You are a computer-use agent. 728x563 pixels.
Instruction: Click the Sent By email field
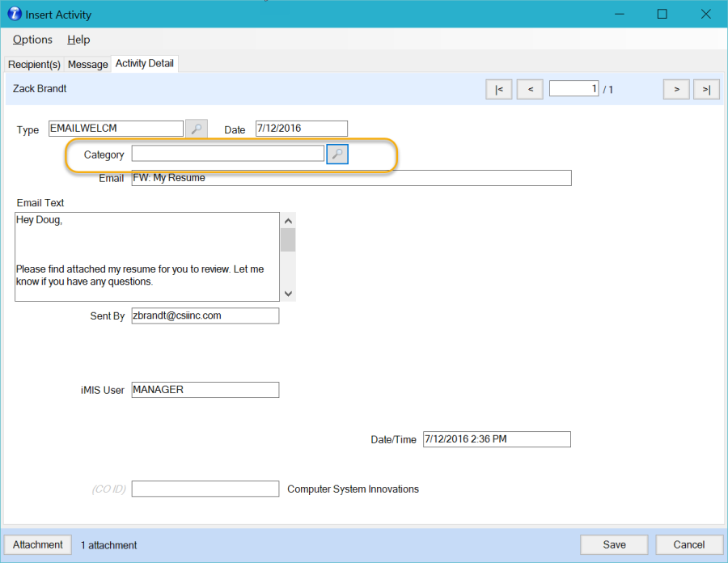205,315
